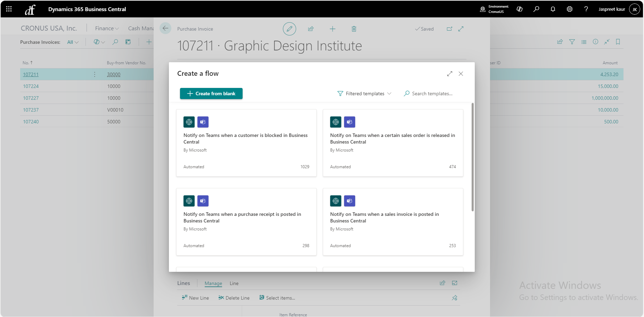Delete the invoice using trash icon
This screenshot has height=317, width=644.
pos(354,29)
